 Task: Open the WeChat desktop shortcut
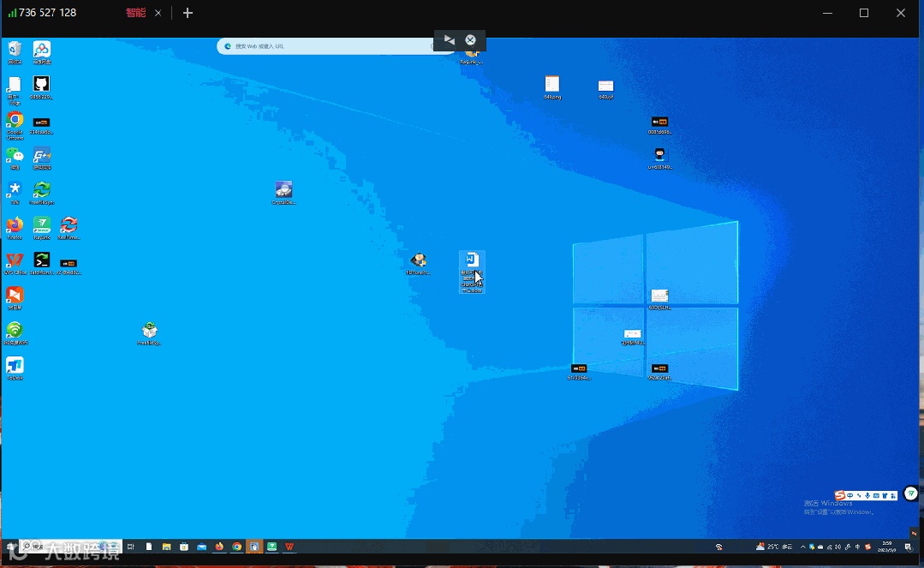15,158
